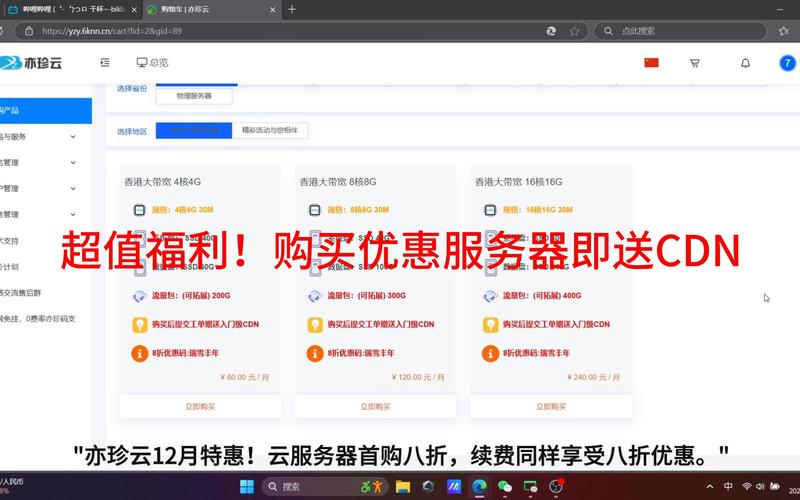The width and height of the screenshot is (800, 500).
Task: Click the 香港大带宽 8核8G title
Action: [338, 182]
